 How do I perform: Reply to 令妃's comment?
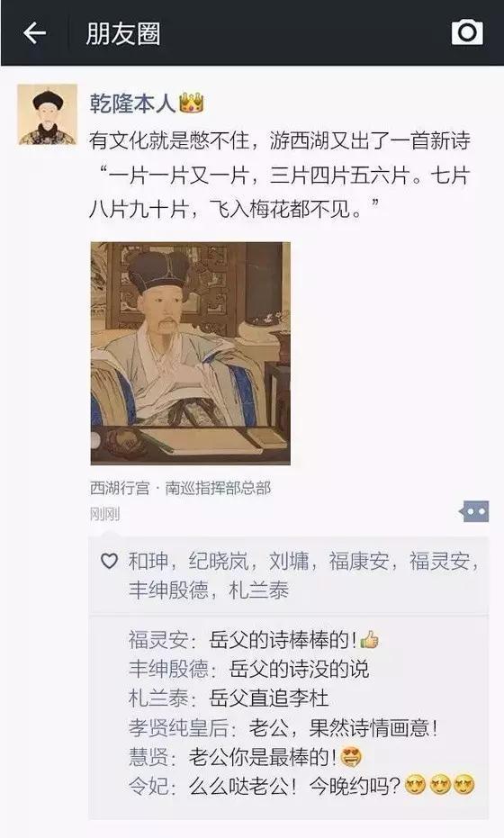point(302,786)
